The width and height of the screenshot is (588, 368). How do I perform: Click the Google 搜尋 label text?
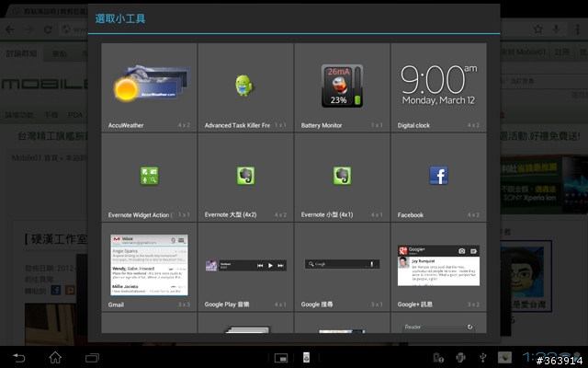317,305
